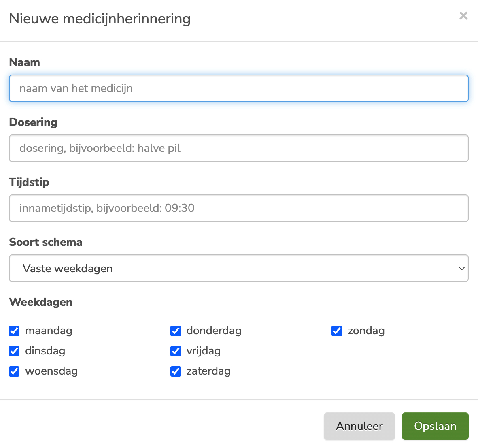This screenshot has width=478, height=448.
Task: Close the dialog with the X icon
Action: tap(463, 16)
